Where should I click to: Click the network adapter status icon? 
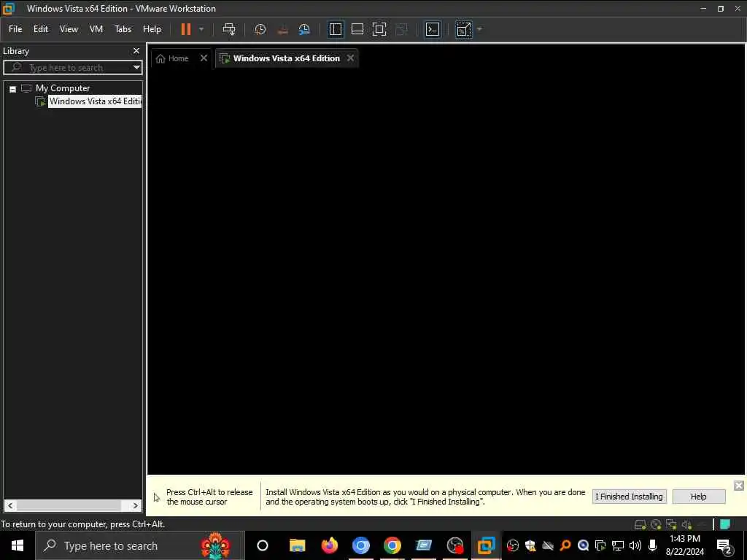[671, 525]
